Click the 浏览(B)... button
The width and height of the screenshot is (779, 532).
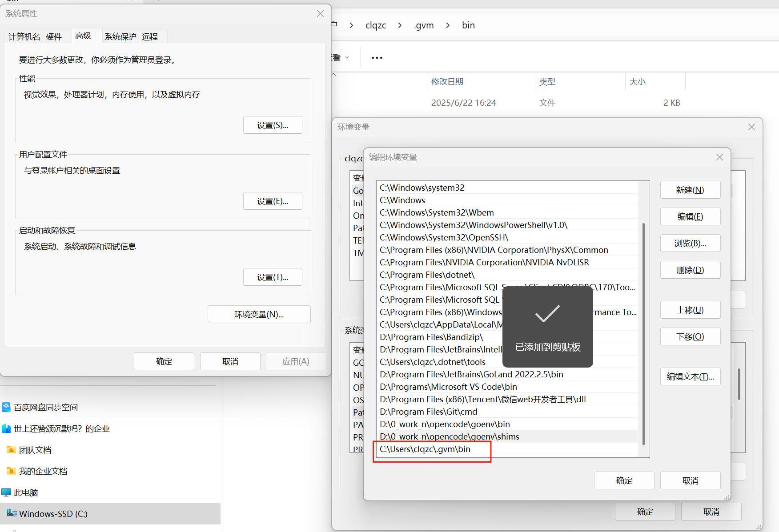(690, 243)
